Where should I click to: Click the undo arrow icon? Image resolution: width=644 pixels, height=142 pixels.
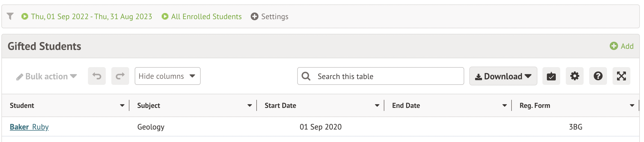click(x=97, y=76)
